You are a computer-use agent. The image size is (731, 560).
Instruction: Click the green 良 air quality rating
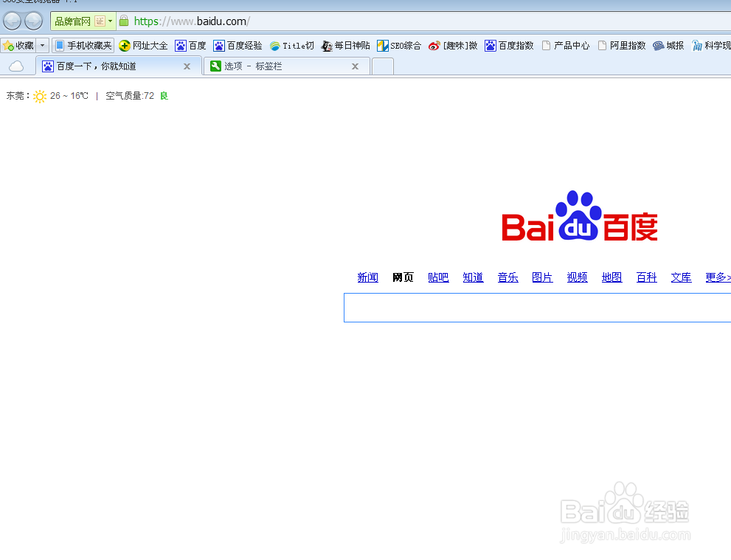click(164, 96)
